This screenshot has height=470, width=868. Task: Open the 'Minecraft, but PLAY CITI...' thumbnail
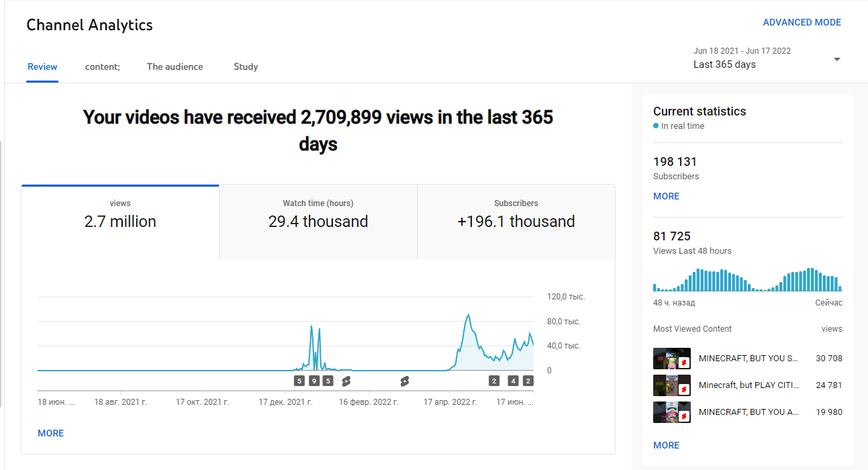click(x=672, y=385)
